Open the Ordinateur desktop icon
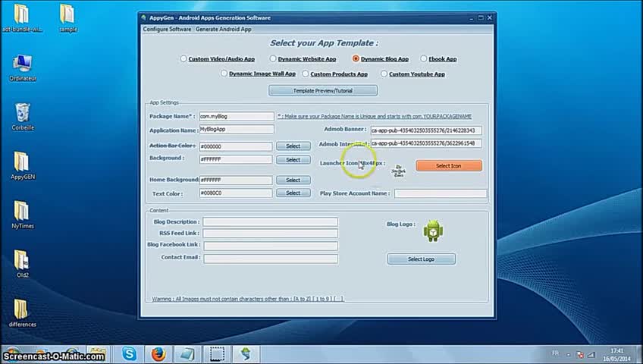Screen dimensions: 643x364 point(23,67)
